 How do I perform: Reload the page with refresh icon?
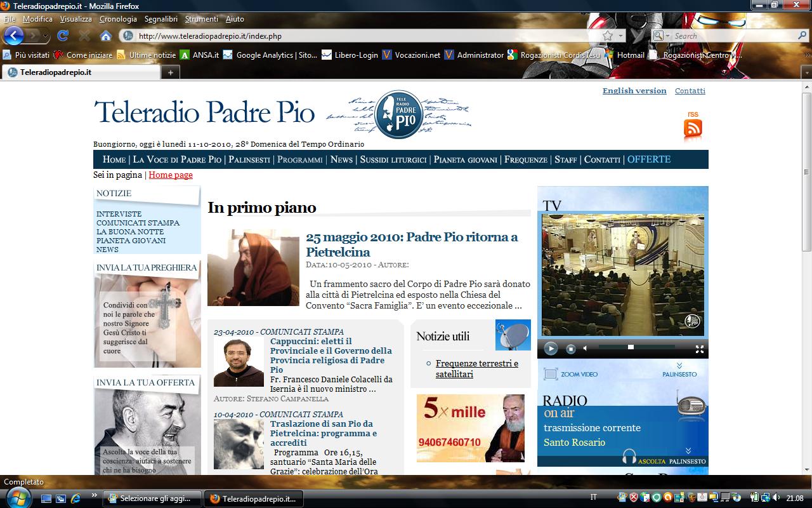[x=62, y=36]
